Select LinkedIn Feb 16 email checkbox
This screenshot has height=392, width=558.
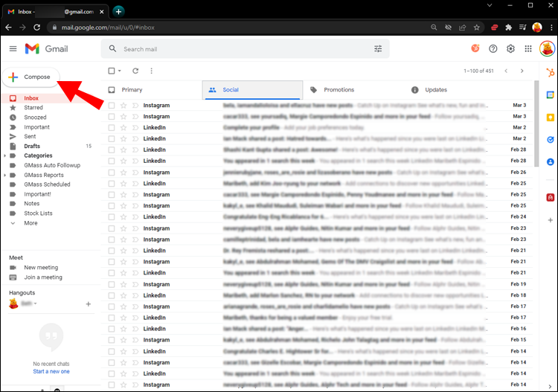click(x=112, y=329)
